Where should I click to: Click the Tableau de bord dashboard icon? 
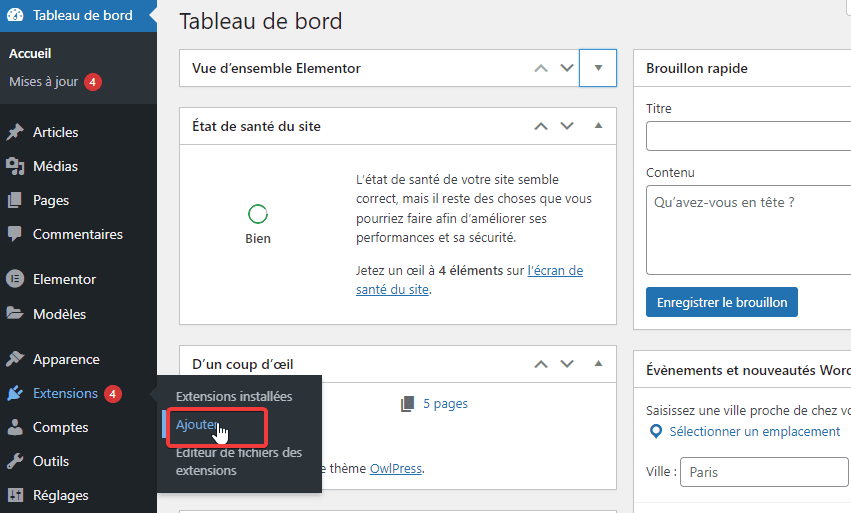15,15
